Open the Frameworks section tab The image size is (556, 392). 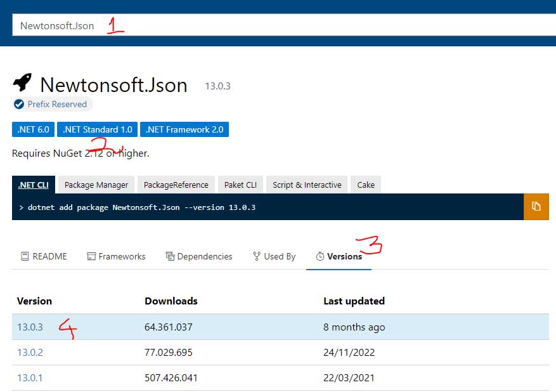tap(116, 256)
